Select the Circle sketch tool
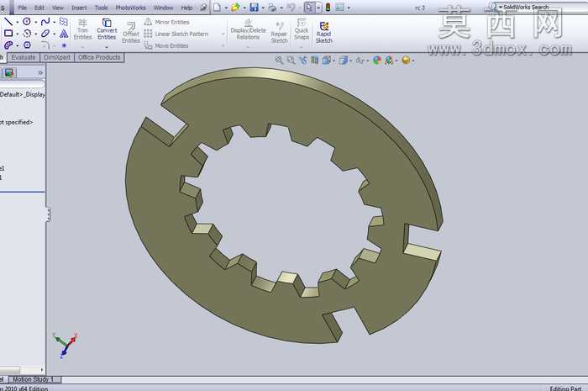Viewport: 588px width, 391px height. tap(27, 21)
